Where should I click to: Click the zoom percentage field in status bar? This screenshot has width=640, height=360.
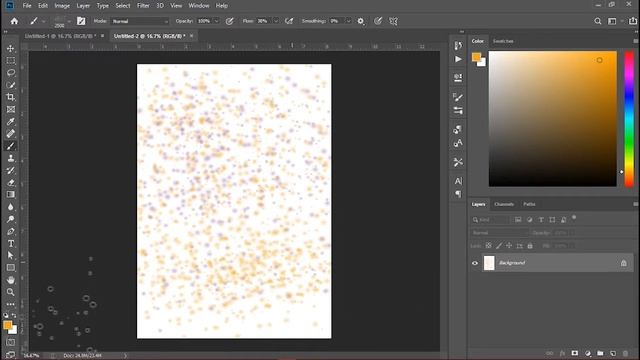point(31,356)
